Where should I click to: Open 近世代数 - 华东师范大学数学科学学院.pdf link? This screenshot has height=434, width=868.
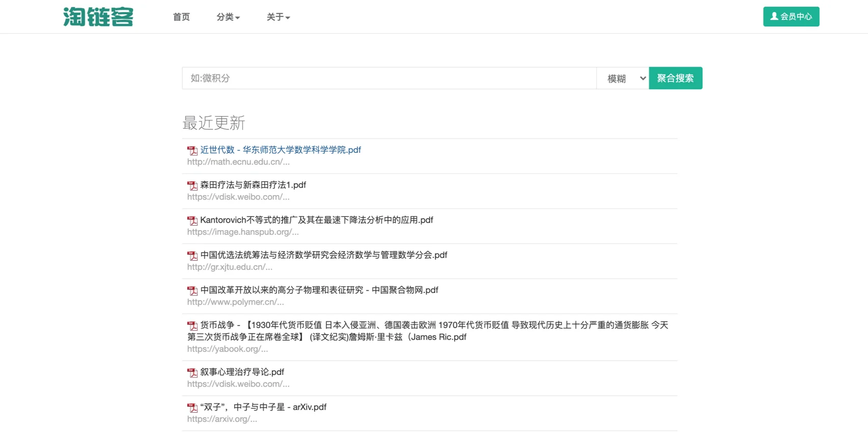click(x=281, y=150)
